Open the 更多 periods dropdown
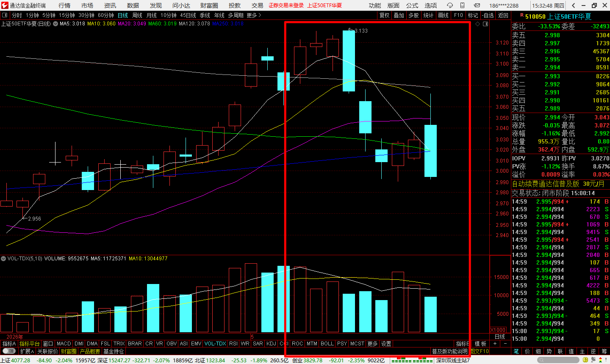The height and width of the screenshot is (364, 610). pos(253,15)
